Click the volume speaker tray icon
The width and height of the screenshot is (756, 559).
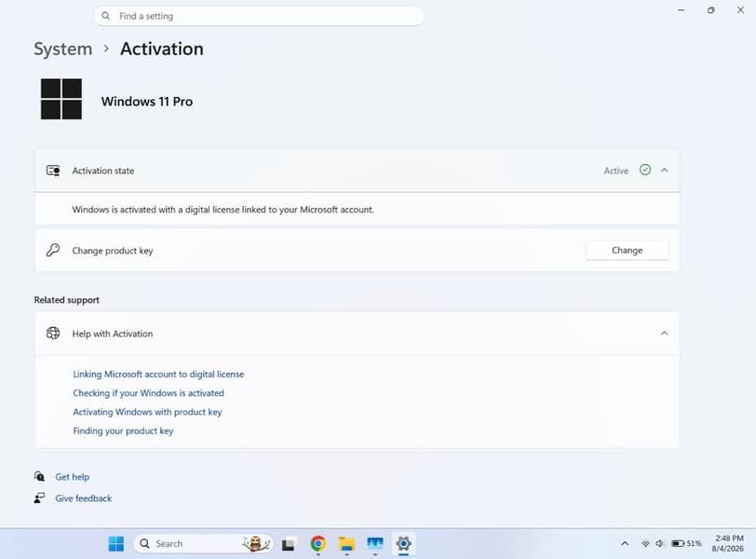tap(659, 543)
